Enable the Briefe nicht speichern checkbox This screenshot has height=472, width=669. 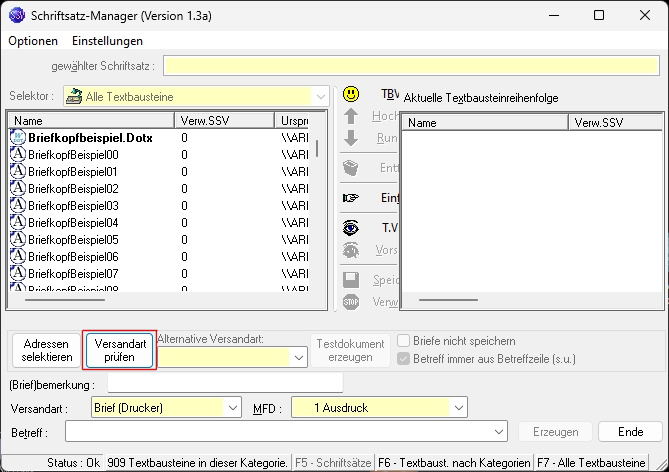click(x=405, y=341)
